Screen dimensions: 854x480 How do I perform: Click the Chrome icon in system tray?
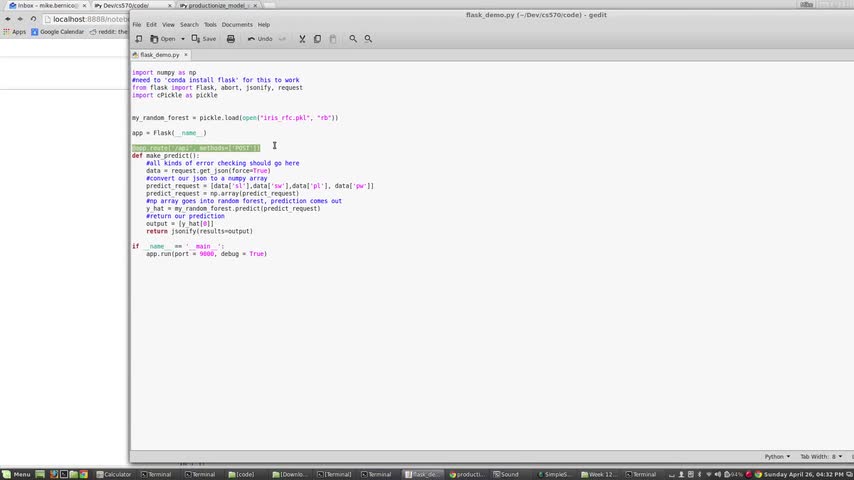click(x=758, y=475)
